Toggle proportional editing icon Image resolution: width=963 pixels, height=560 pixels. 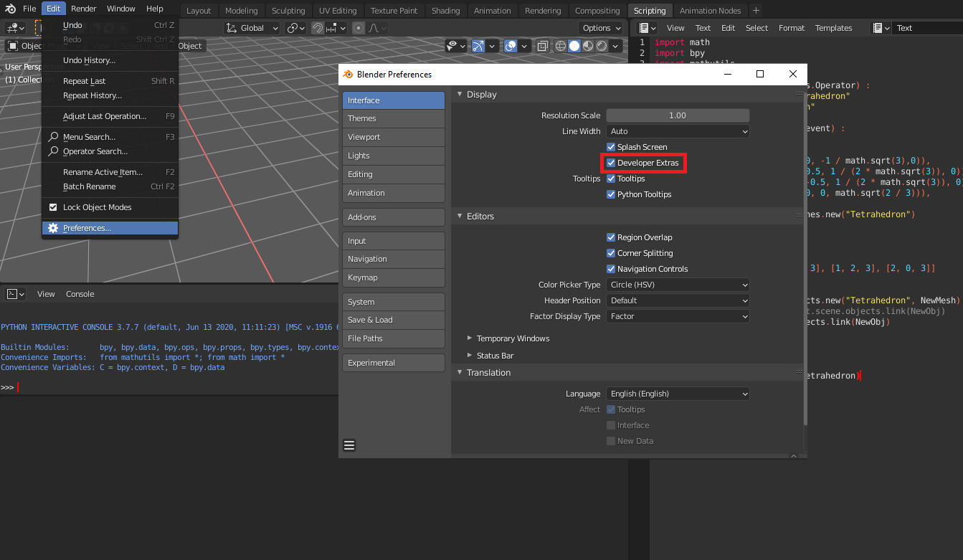click(x=359, y=28)
